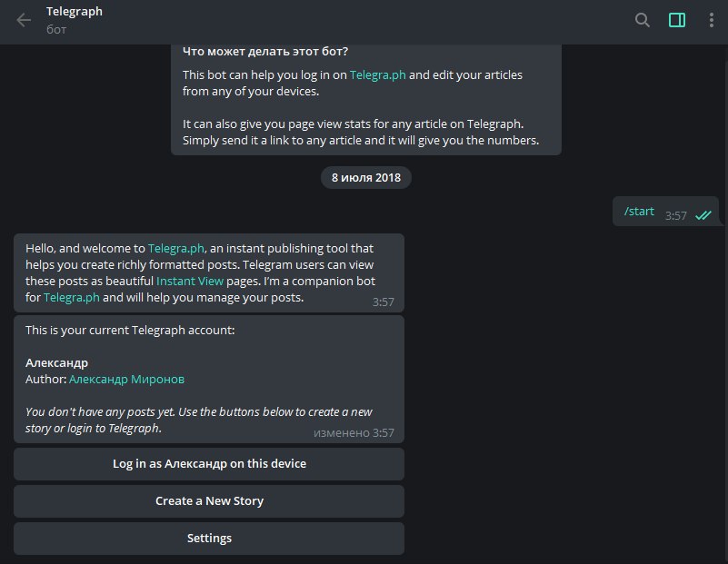Open the Instant View link
Screen dimensions: 728x564
point(190,281)
